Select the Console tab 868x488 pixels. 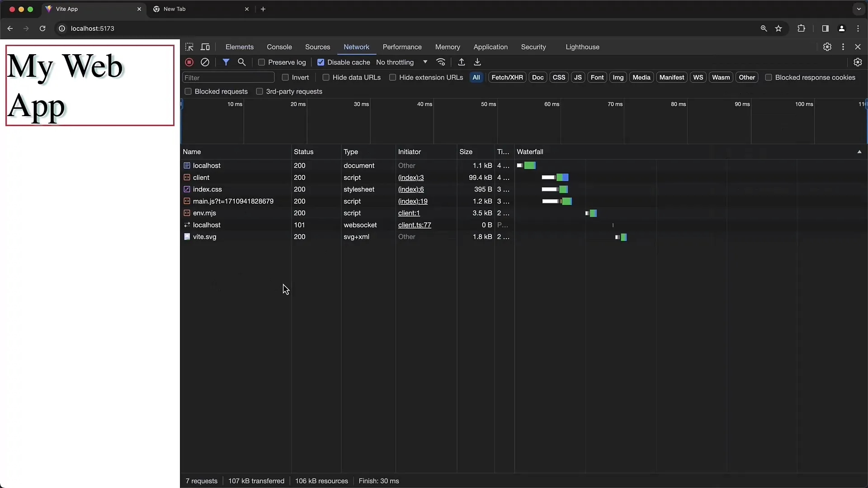coord(279,47)
